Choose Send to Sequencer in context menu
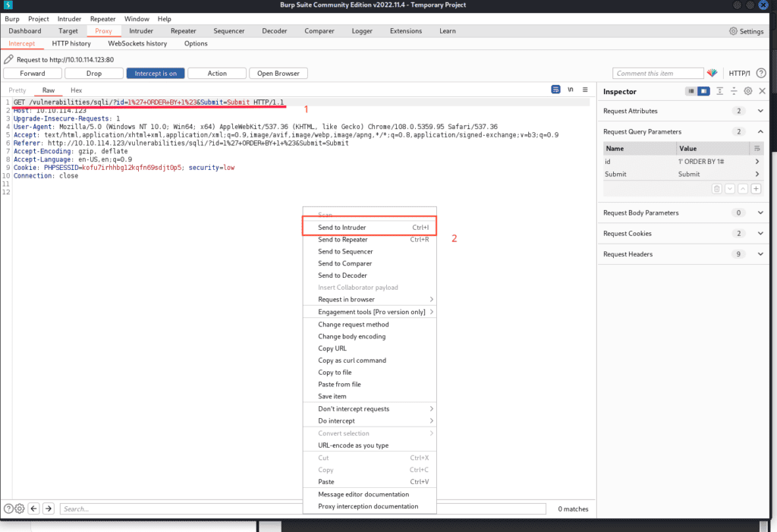This screenshot has height=532, width=777. click(x=370, y=251)
